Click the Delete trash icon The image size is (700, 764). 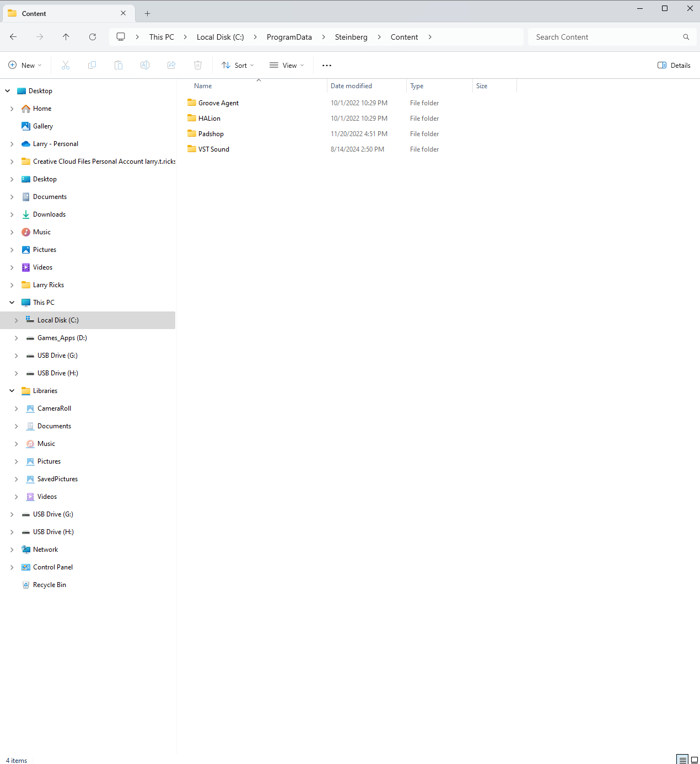[x=198, y=65]
